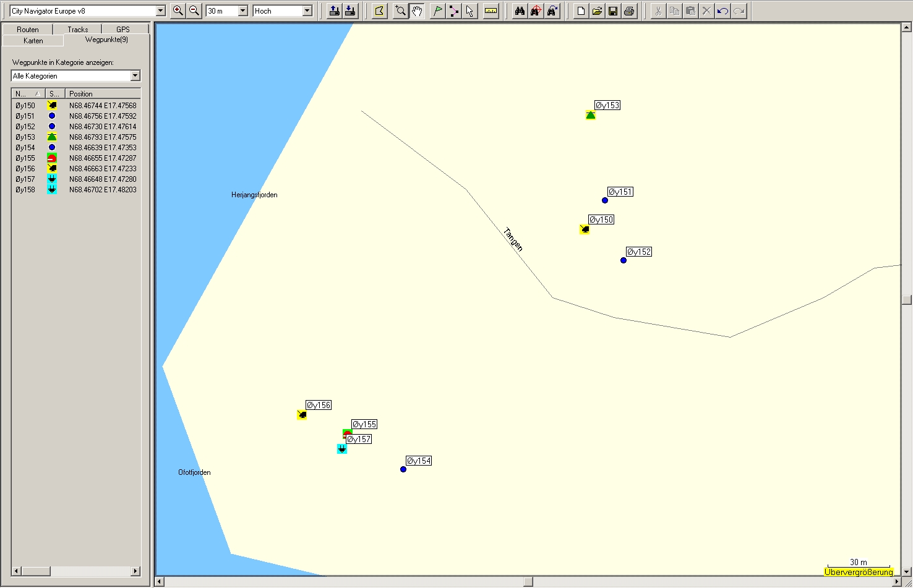
Task: Click the zoom in magnifier icon
Action: click(178, 11)
